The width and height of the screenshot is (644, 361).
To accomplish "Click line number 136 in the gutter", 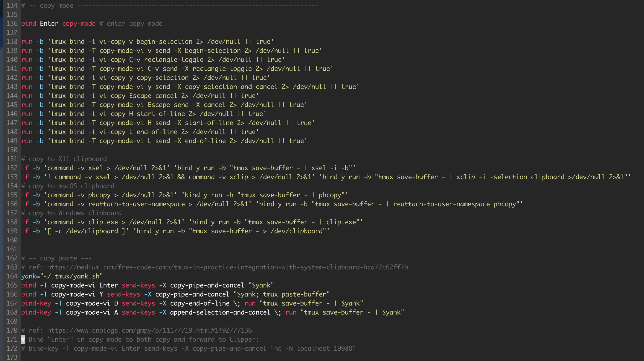I will pyautogui.click(x=12, y=24).
